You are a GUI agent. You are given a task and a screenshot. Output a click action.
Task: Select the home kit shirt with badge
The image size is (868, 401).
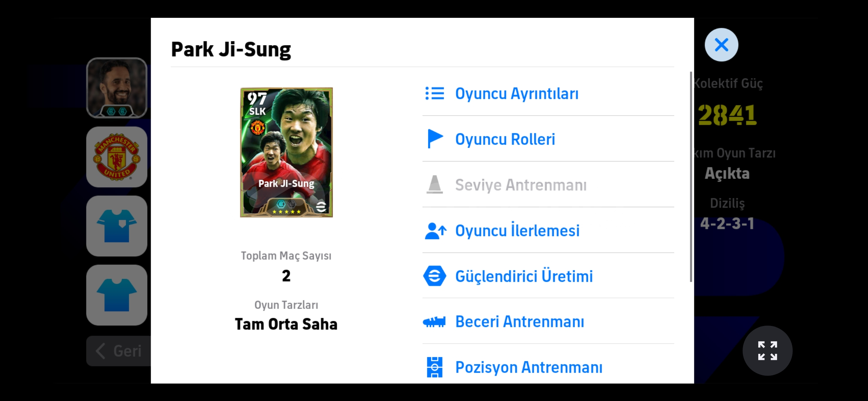[117, 226]
